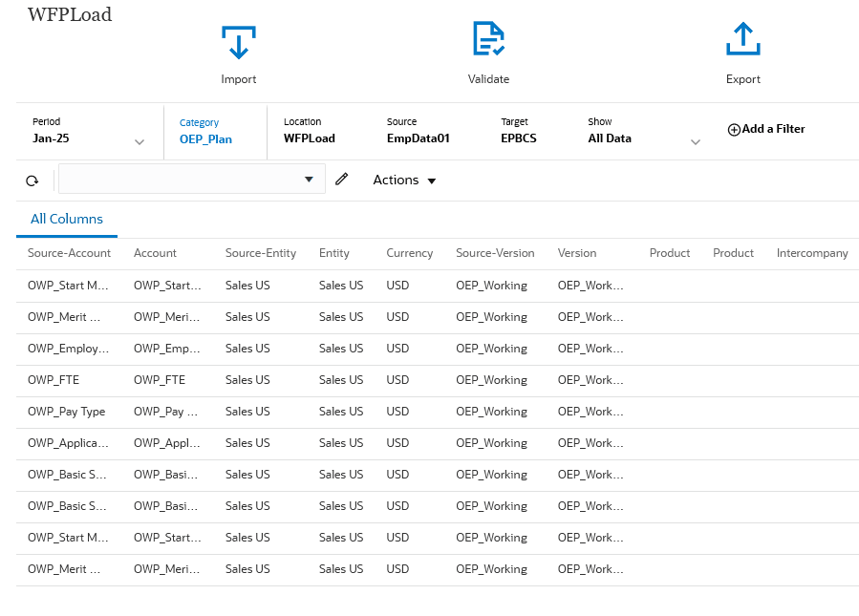Open the Period Jan-25 dropdown
This screenshot has height=616, width=859.
[x=140, y=138]
